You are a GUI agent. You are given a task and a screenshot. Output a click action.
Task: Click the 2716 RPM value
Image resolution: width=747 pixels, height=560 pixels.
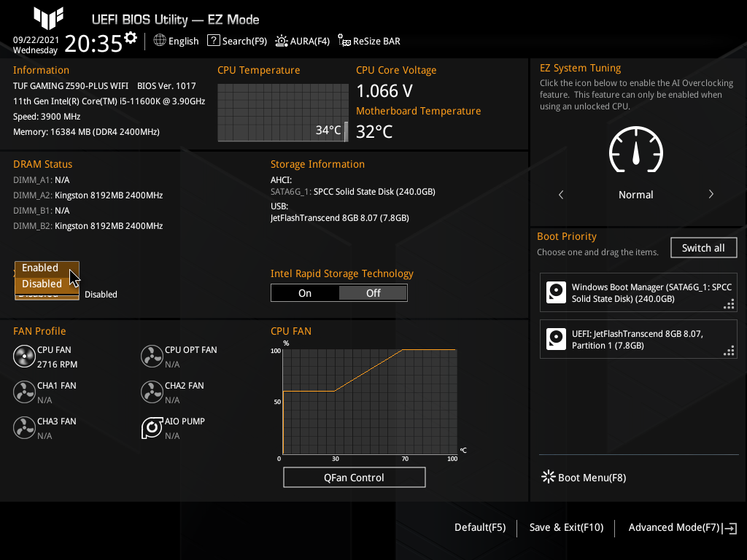[57, 365]
